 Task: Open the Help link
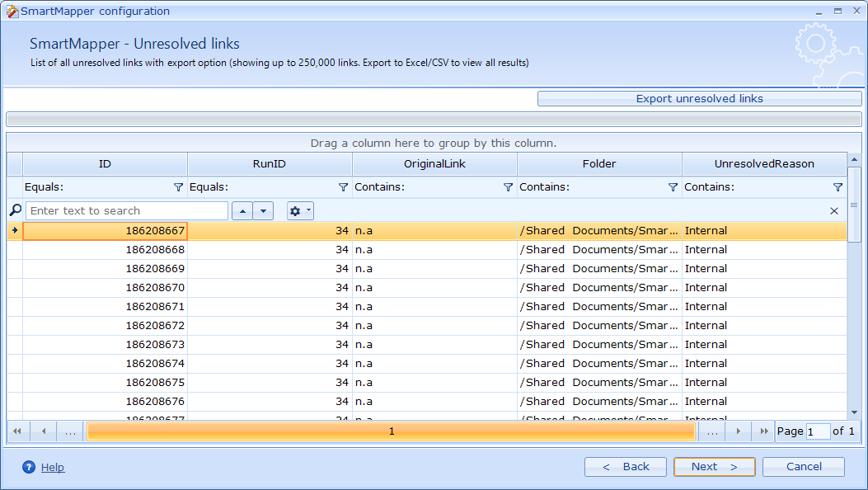coord(53,467)
